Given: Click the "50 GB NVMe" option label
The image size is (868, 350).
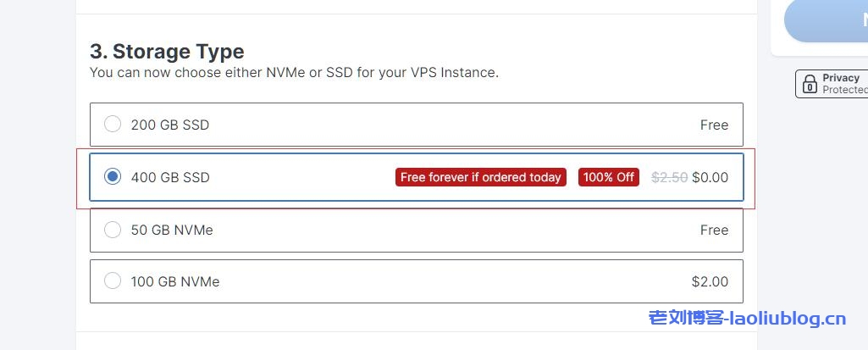Looking at the screenshot, I should point(172,230).
